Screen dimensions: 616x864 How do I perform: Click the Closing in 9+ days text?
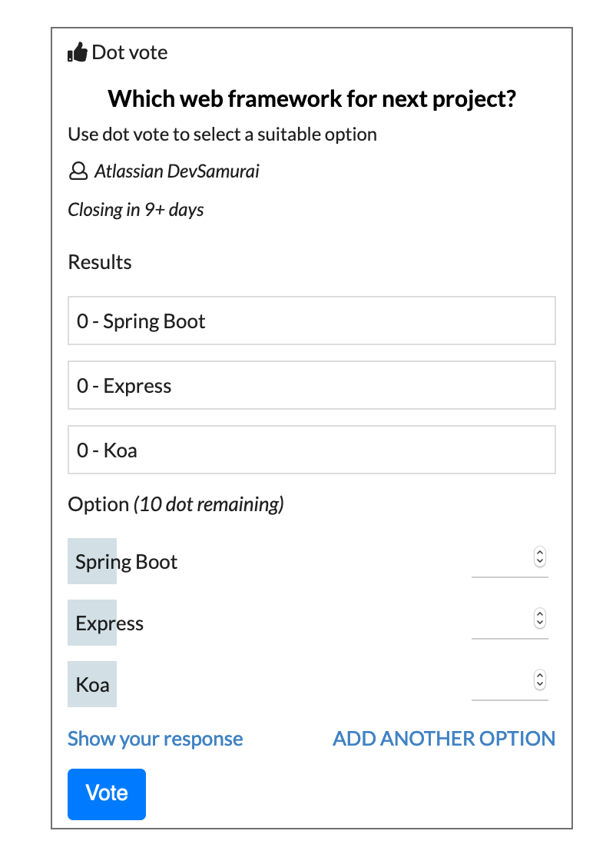pos(136,210)
